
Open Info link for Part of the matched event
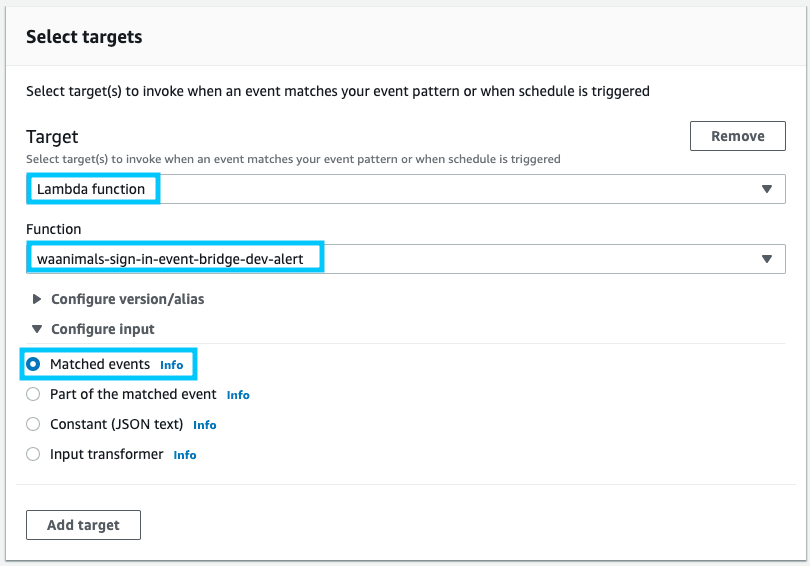tap(238, 396)
